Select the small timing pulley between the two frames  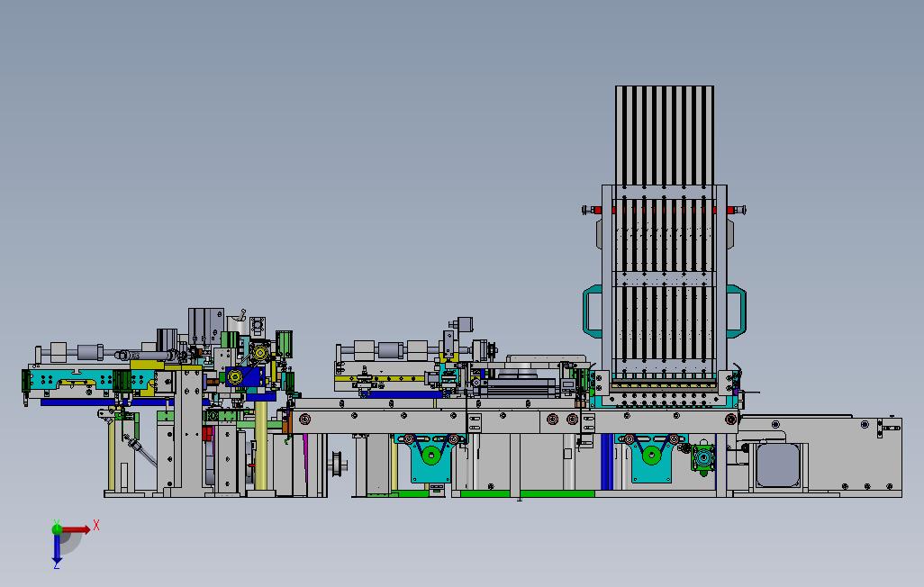[339, 463]
